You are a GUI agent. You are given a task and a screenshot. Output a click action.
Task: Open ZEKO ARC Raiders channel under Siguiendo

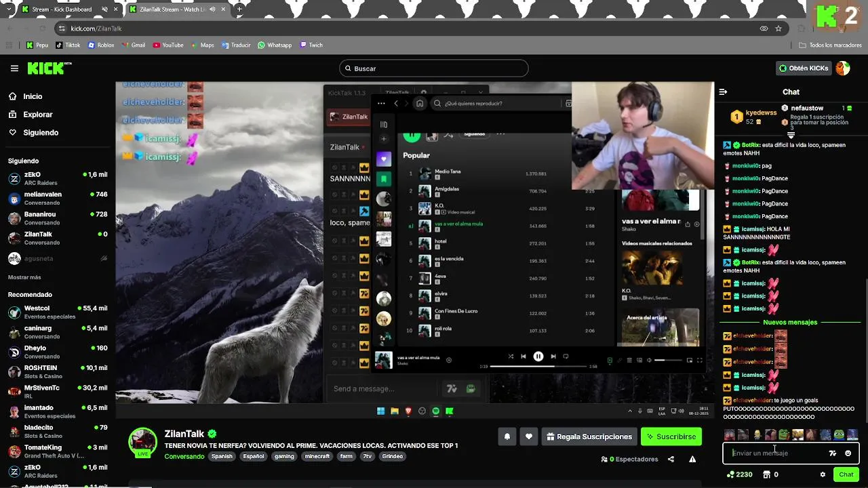[58, 178]
